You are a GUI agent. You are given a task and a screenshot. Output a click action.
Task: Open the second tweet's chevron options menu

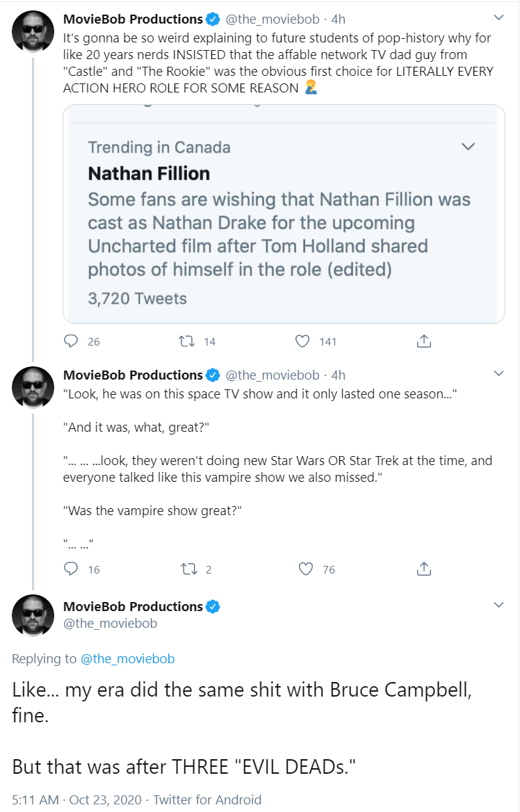click(x=498, y=373)
